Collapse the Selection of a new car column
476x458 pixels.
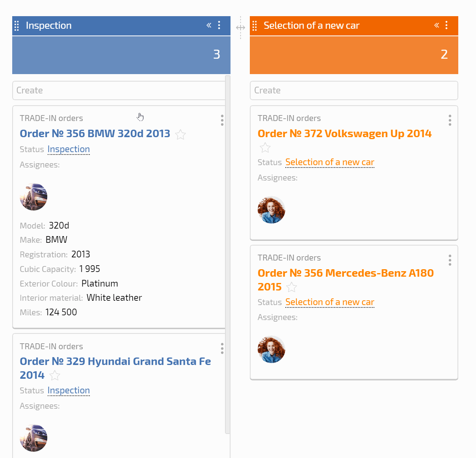[437, 25]
